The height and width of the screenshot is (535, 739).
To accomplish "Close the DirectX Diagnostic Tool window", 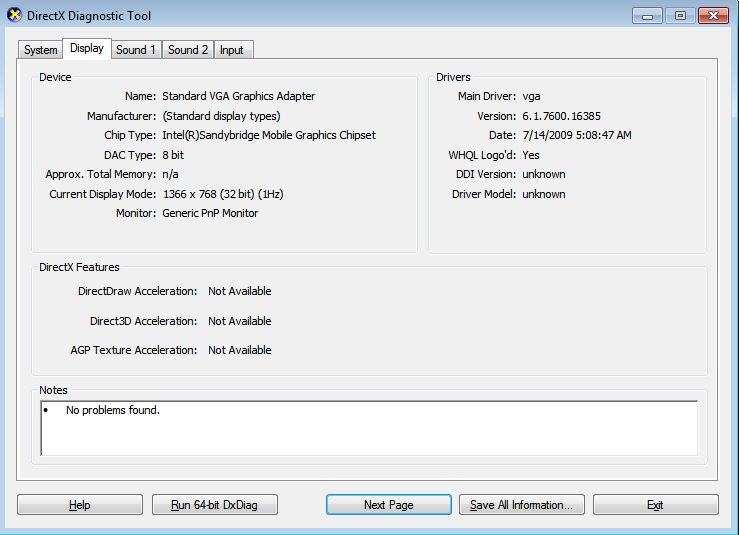I will (x=714, y=16).
